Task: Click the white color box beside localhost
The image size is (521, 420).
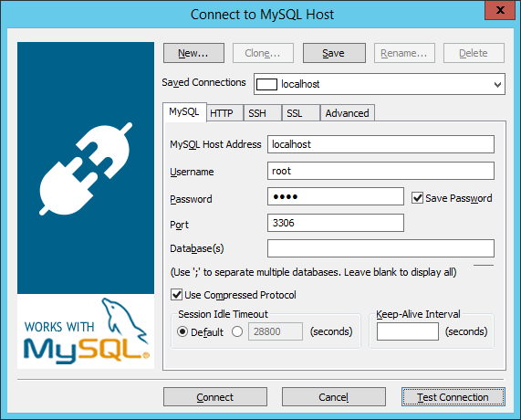Action: [266, 85]
